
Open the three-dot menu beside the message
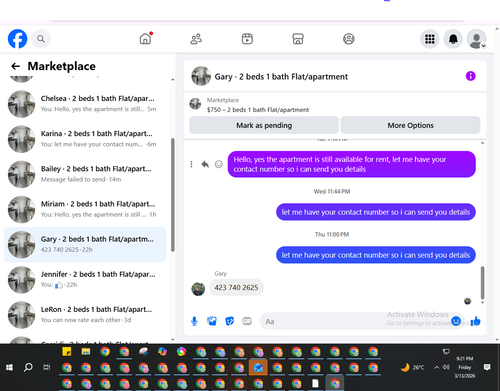(x=191, y=164)
